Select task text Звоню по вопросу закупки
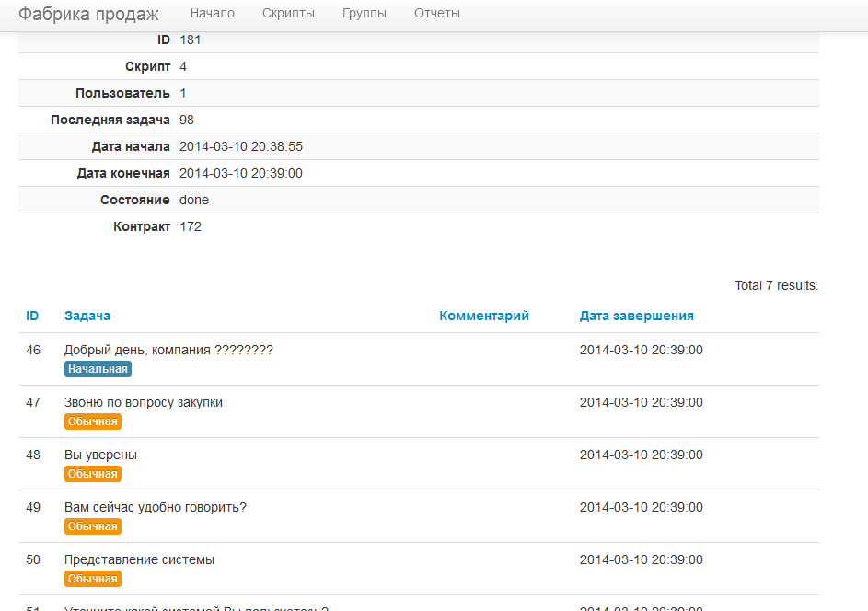 click(144, 403)
